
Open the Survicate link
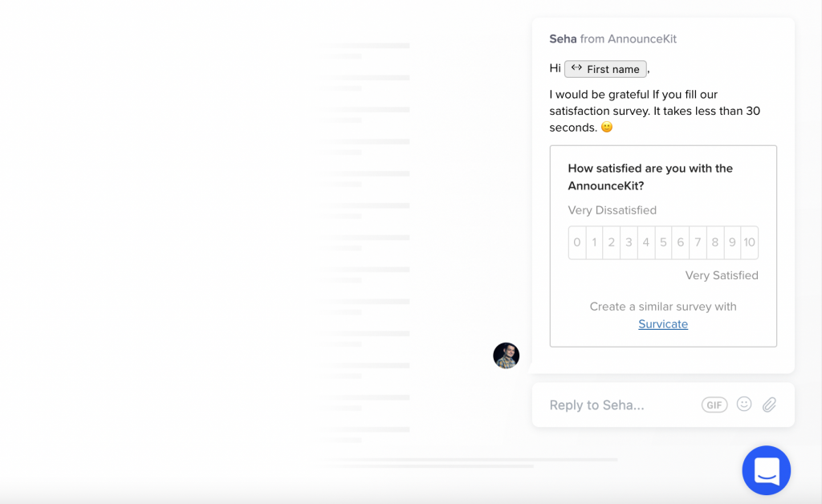click(663, 324)
